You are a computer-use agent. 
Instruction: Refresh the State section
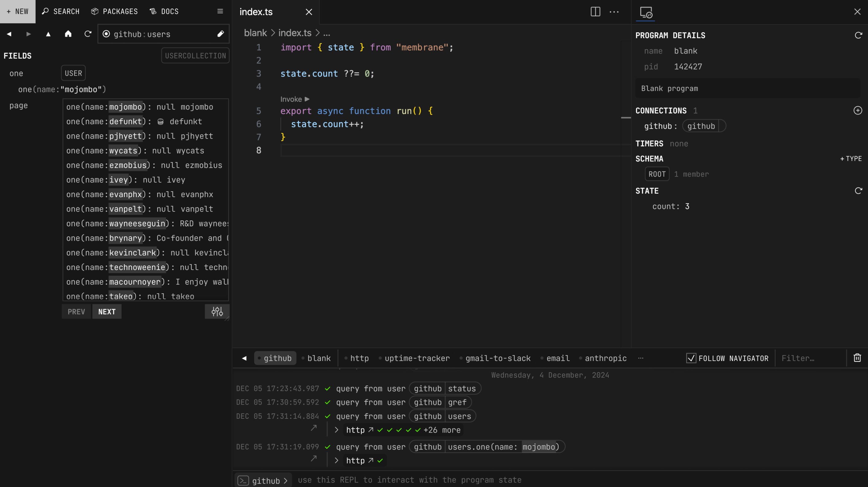pyautogui.click(x=858, y=191)
